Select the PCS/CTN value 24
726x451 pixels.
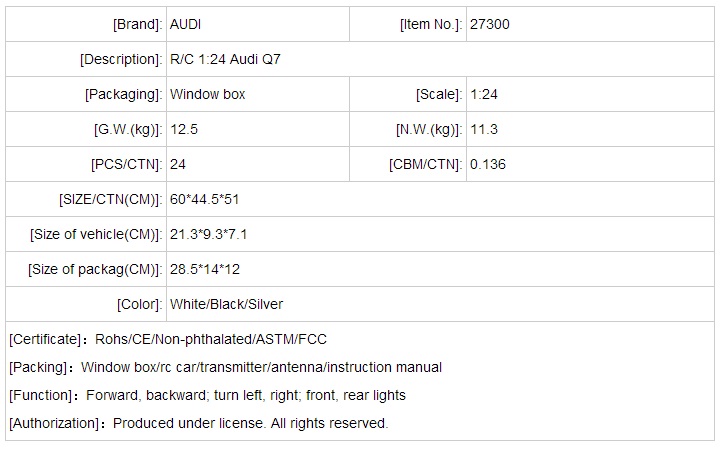(x=179, y=164)
